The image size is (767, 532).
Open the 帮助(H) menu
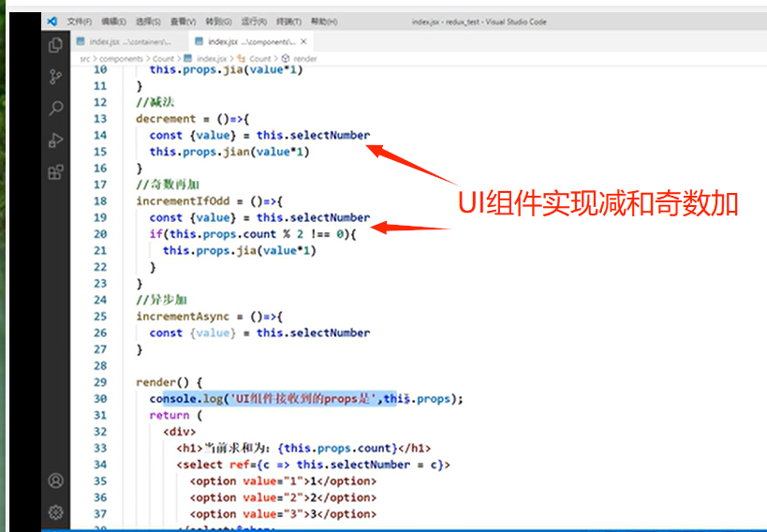(324, 22)
